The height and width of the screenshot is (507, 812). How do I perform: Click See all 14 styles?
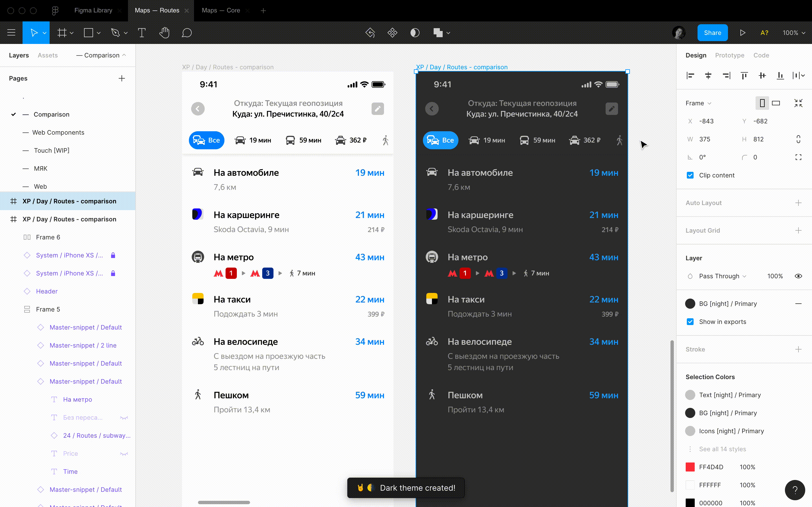[722, 449]
